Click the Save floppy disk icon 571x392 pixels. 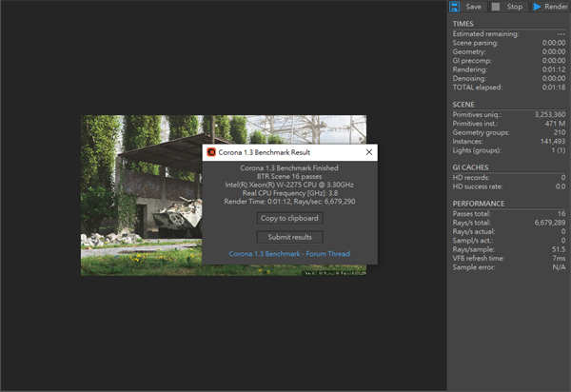[x=455, y=7]
